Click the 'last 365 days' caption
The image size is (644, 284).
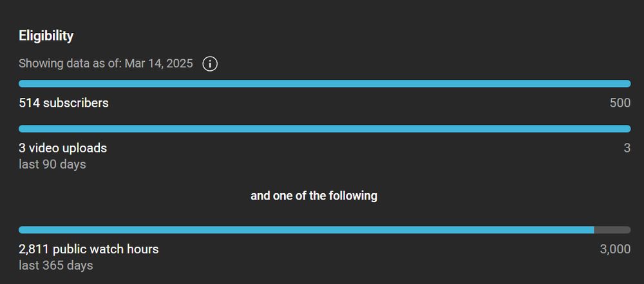click(x=55, y=265)
